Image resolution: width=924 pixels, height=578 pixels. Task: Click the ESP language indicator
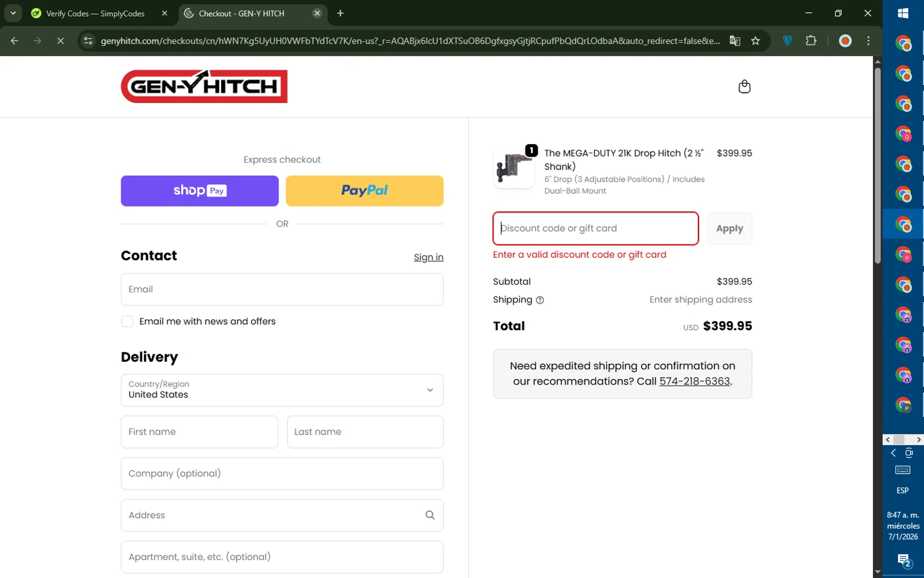pos(902,490)
